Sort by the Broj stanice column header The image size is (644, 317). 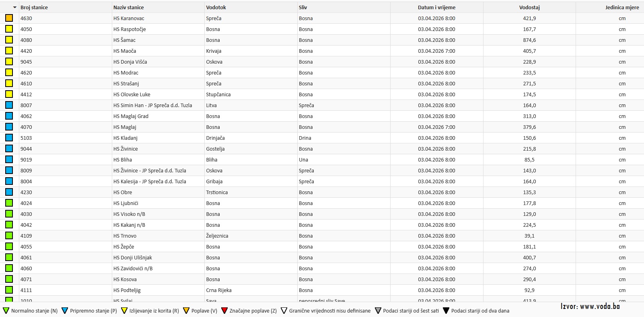[34, 7]
